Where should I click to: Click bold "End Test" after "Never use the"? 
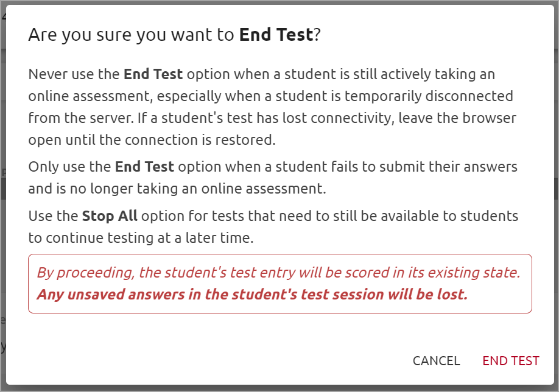pyautogui.click(x=153, y=75)
